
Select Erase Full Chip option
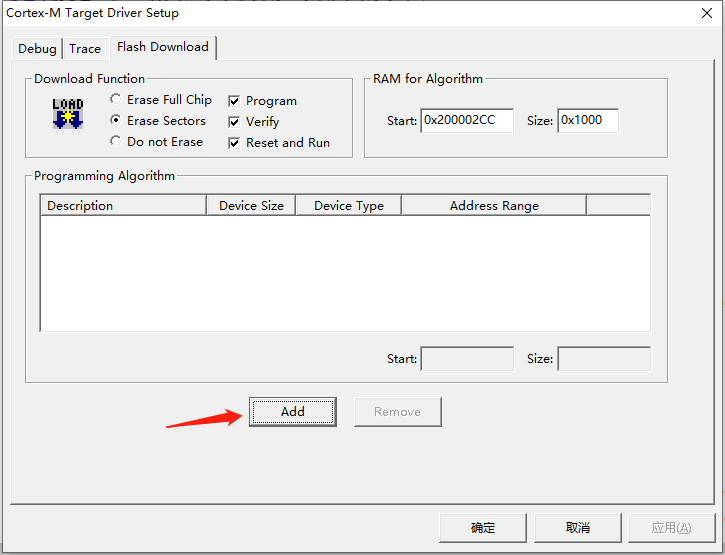tap(161, 100)
